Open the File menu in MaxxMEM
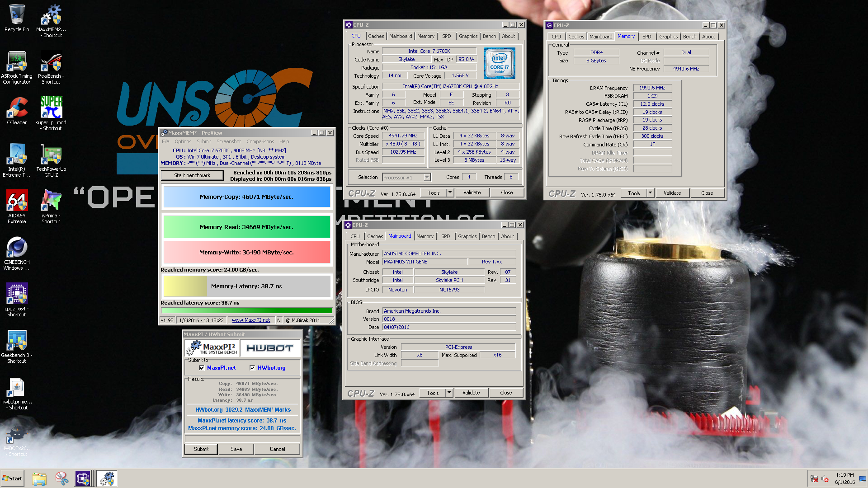The height and width of the screenshot is (488, 868). pyautogui.click(x=165, y=141)
